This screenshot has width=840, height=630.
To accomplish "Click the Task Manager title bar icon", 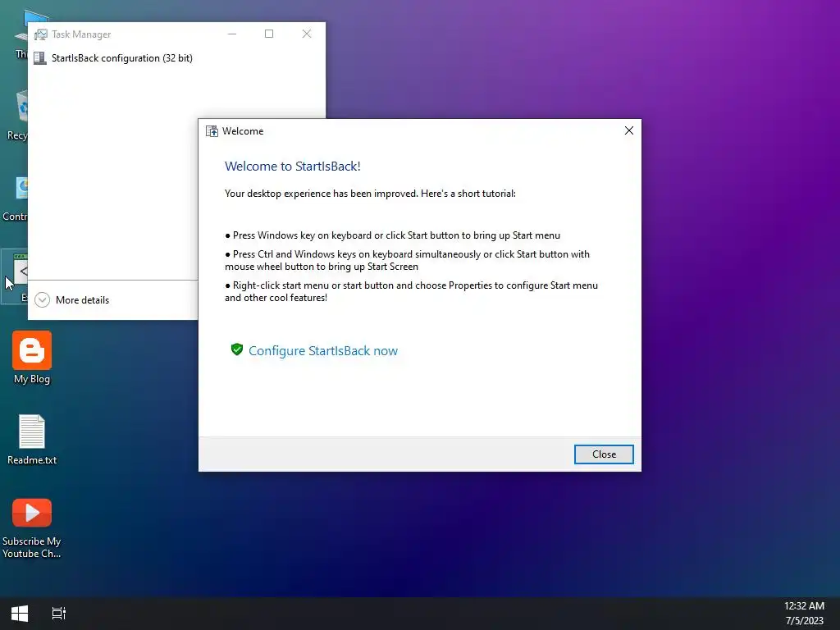I will pyautogui.click(x=41, y=34).
